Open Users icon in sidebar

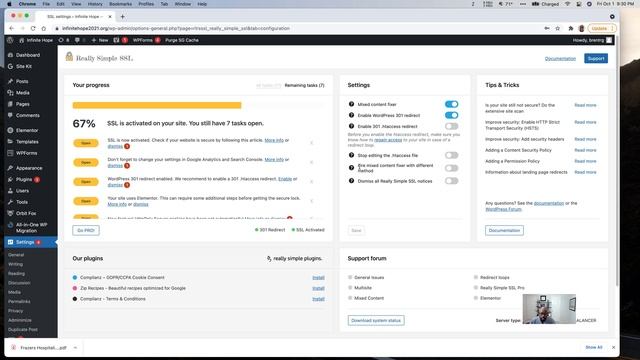11,191
